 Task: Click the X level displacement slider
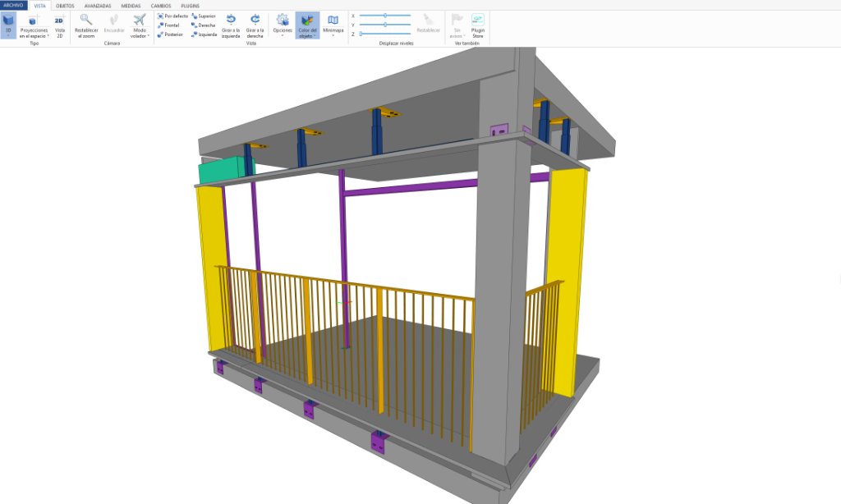[x=385, y=16]
